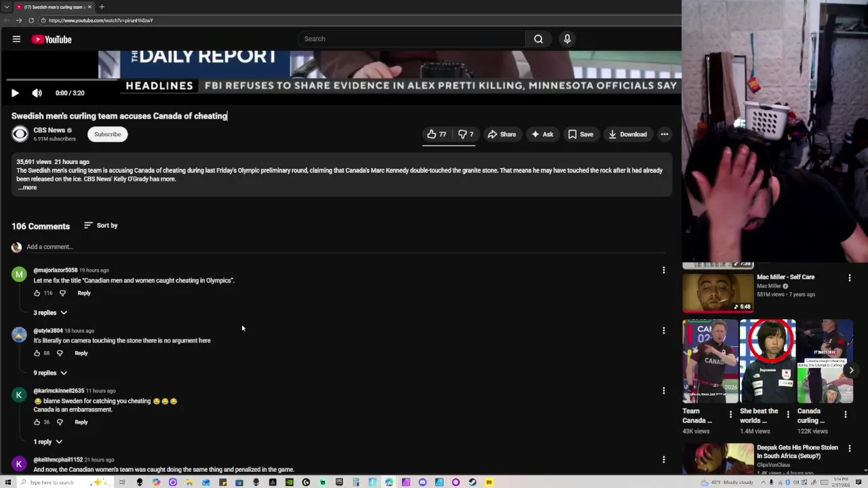Open the Discord taskbar icon
The height and width of the screenshot is (488, 868).
pyautogui.click(x=422, y=483)
